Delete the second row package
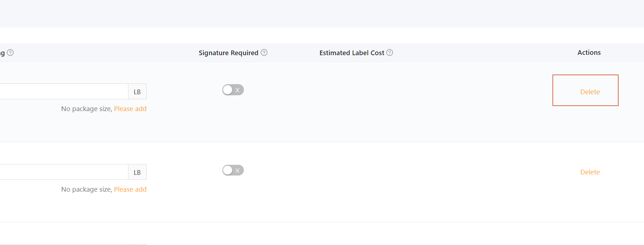 pos(590,172)
